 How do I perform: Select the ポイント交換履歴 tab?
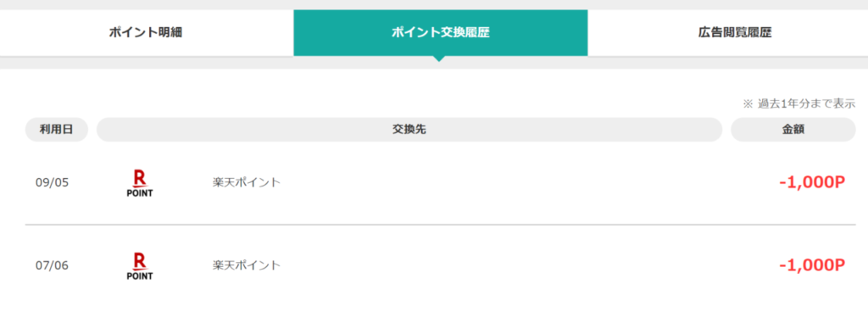coord(440,33)
